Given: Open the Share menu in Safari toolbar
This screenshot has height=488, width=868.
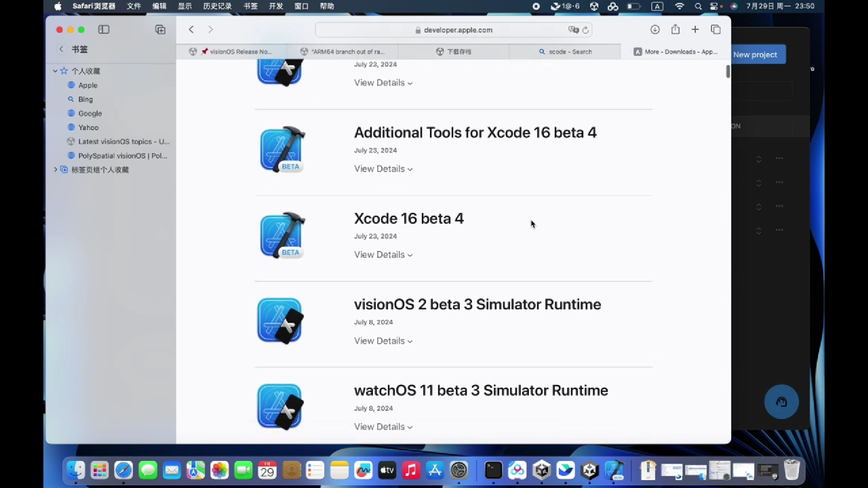Looking at the screenshot, I should pos(675,30).
